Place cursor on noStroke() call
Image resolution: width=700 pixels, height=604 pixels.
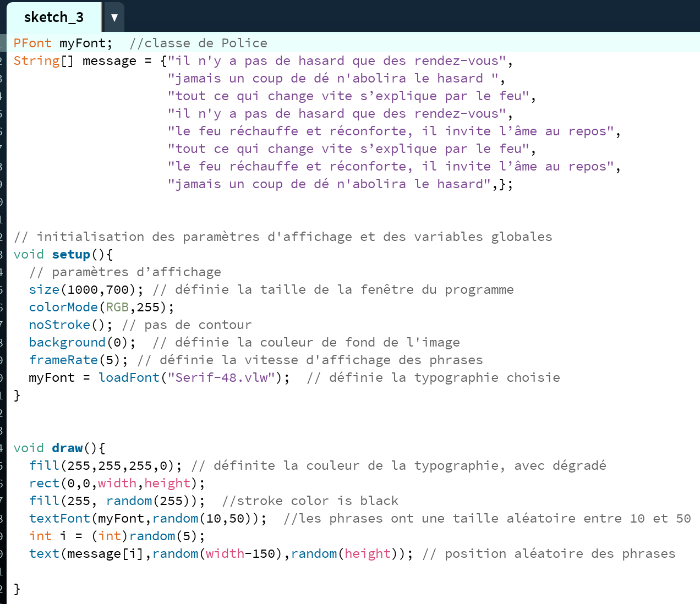tap(59, 325)
